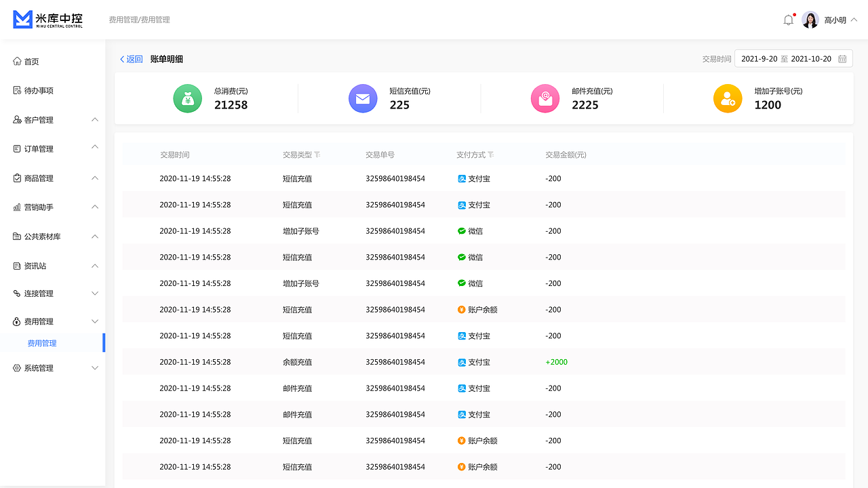Click the 费用管理 money bag icon
The image size is (868, 488).
[17, 321]
